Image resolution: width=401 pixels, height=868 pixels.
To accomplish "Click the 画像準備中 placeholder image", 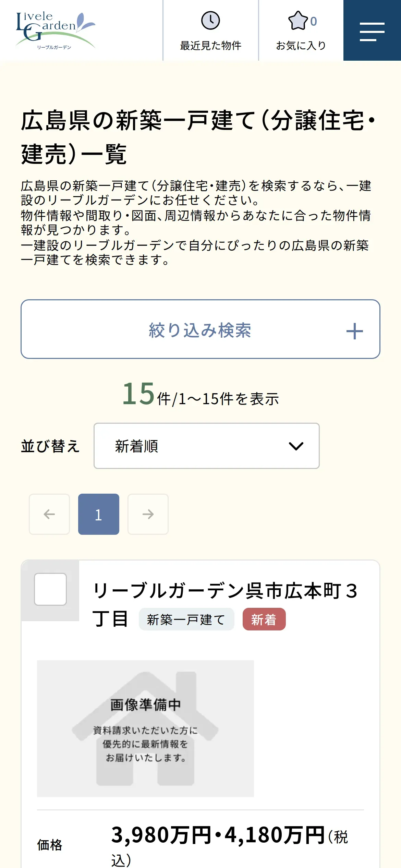I will (145, 728).
